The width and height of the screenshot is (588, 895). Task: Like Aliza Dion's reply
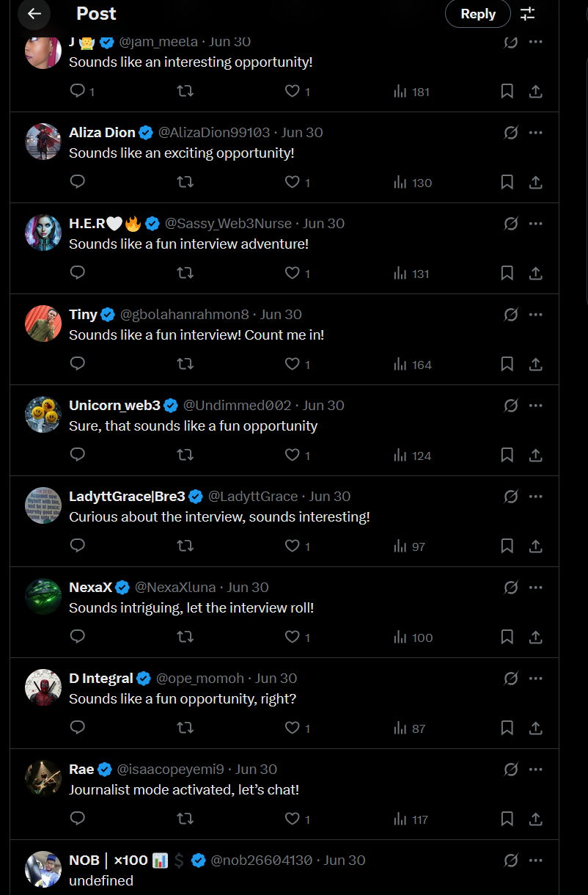pos(293,182)
